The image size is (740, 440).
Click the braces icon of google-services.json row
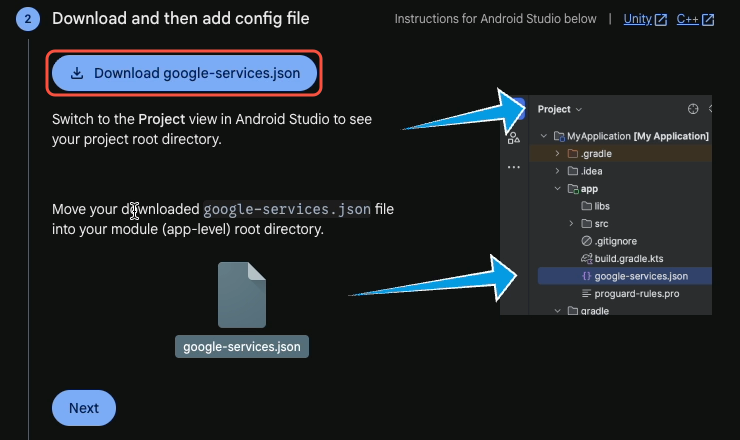pos(587,276)
